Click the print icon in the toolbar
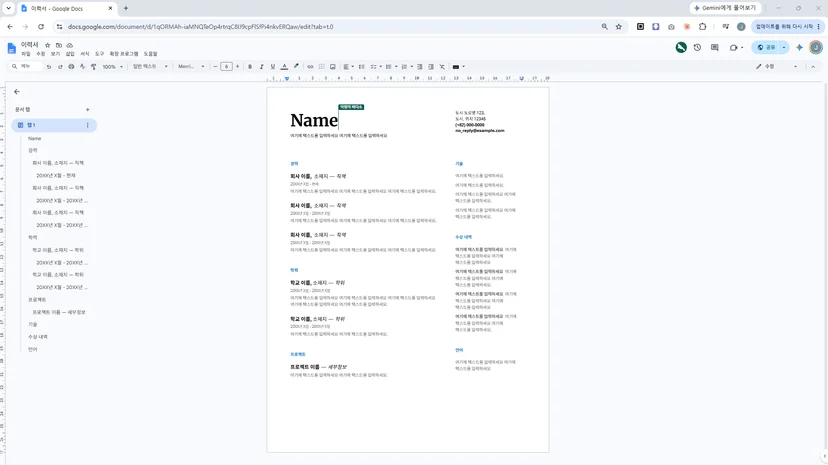The image size is (828, 465). tap(71, 67)
